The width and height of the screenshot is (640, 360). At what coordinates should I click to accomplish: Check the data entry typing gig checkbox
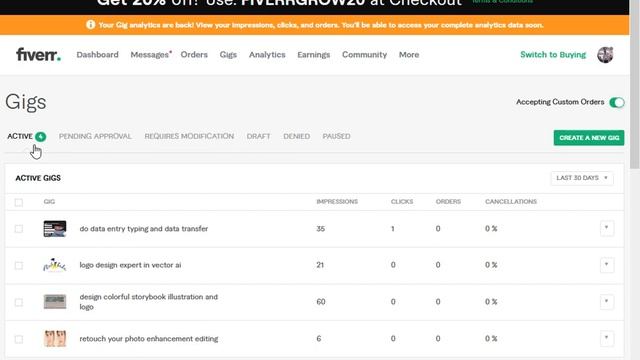coord(19,229)
